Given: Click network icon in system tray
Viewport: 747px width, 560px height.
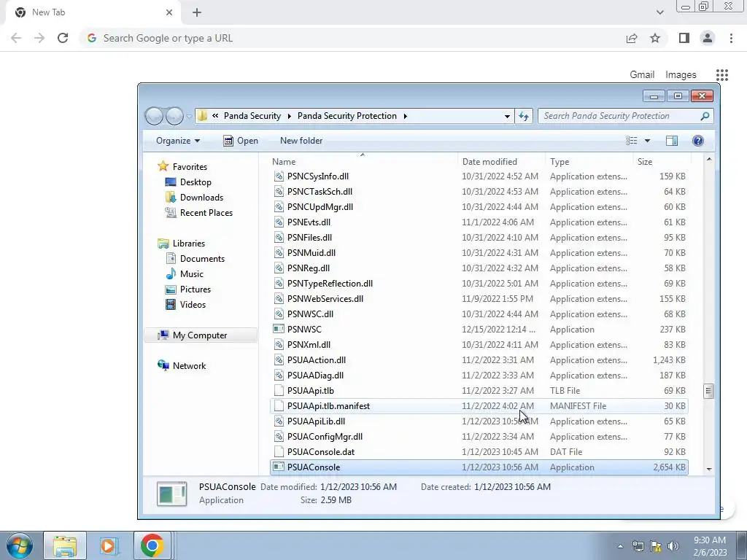Looking at the screenshot, I should point(638,546).
